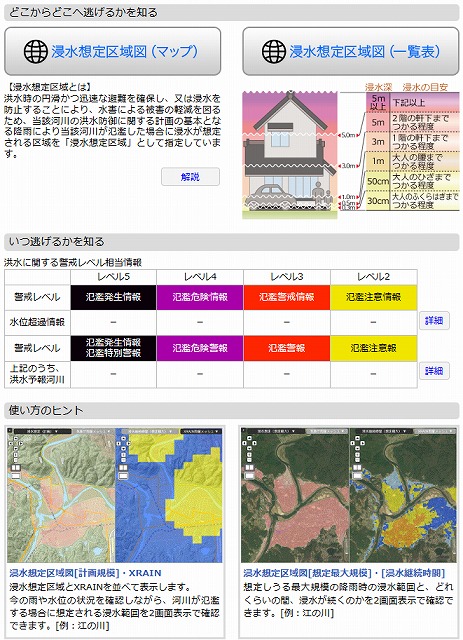Click the 5m以上 row in the depth legend
Viewport: 463px width, 640px height.
(x=412, y=102)
